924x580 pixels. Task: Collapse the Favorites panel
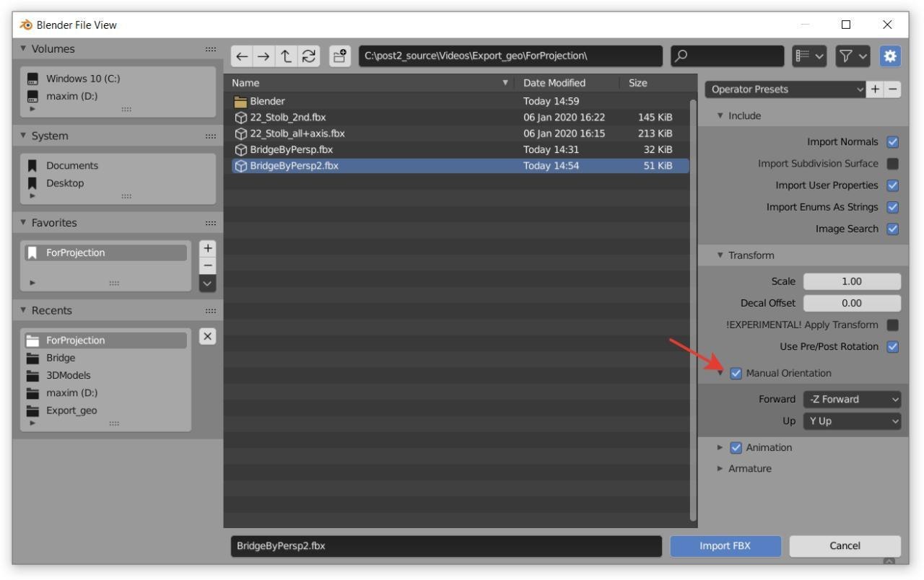tap(25, 222)
